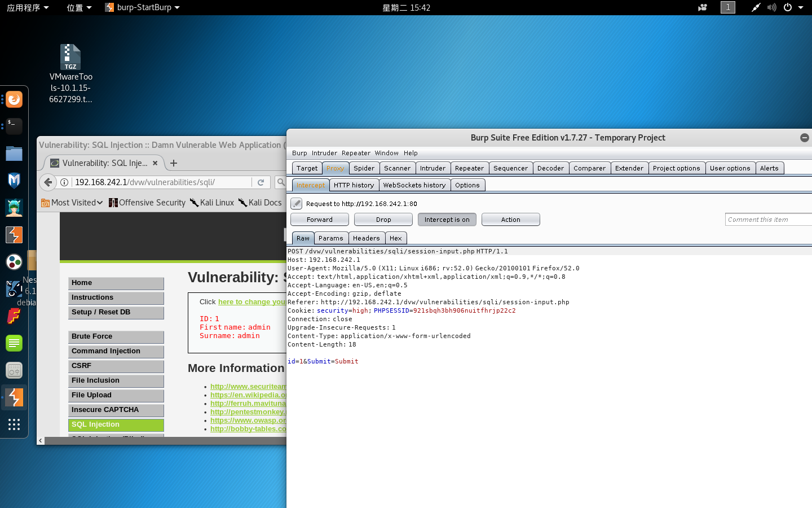Click the active Burp Suite dock icon
812x508 pixels.
pos(14,397)
